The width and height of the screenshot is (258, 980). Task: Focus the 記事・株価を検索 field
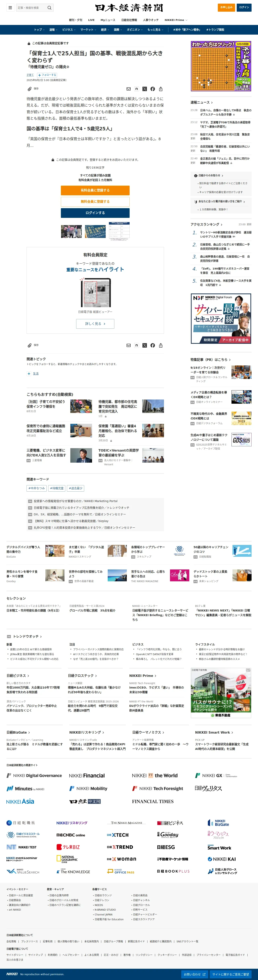(x=31, y=8)
